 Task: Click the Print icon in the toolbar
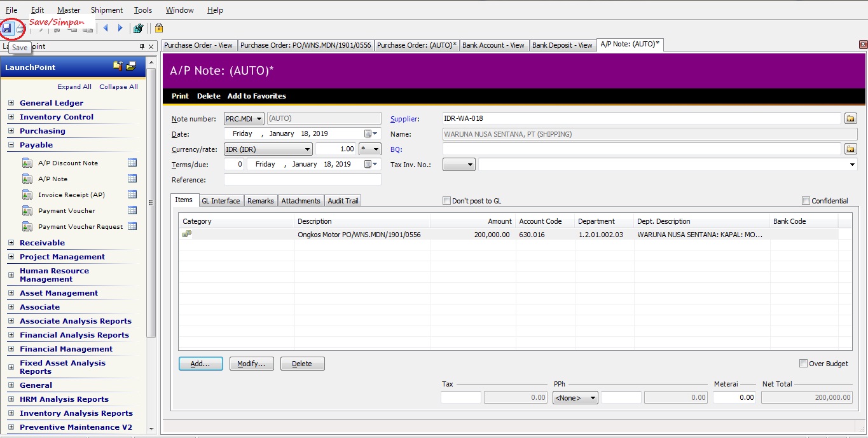point(21,28)
